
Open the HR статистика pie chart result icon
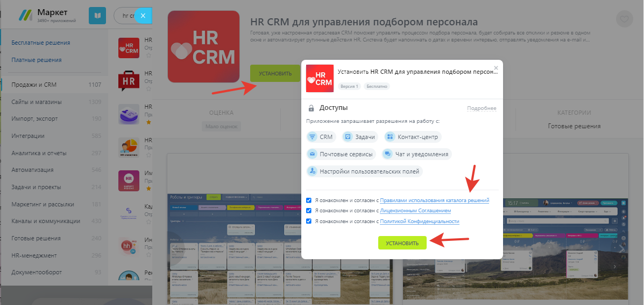(129, 147)
